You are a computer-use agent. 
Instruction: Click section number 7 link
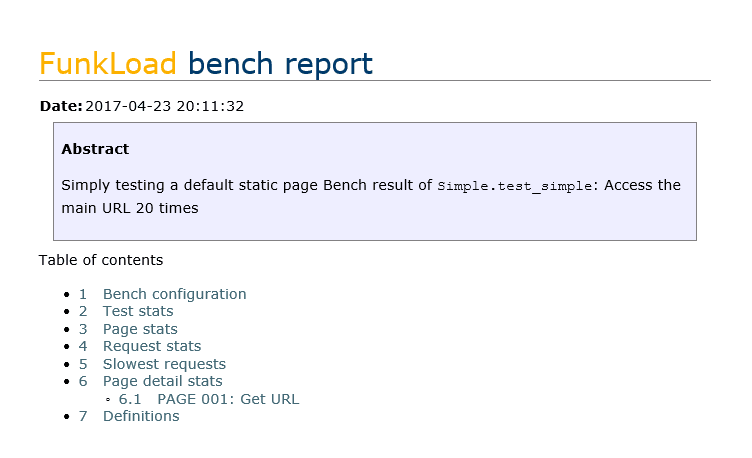[x=83, y=416]
